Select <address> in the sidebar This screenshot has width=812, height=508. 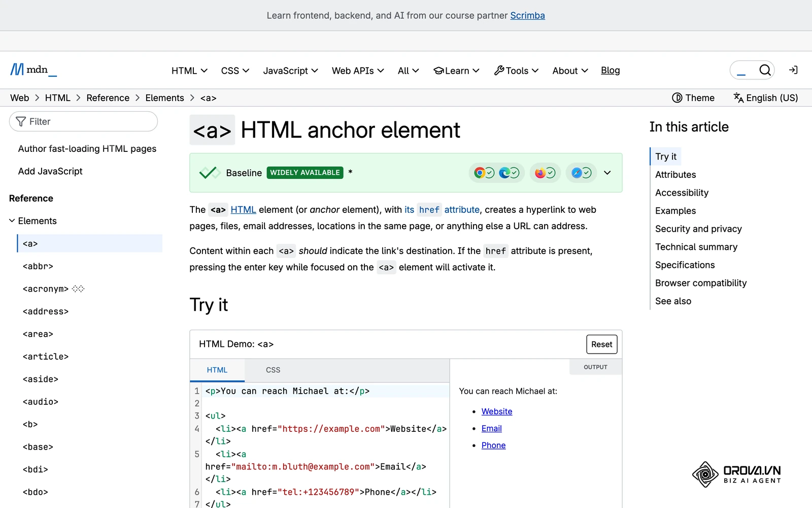point(46,311)
